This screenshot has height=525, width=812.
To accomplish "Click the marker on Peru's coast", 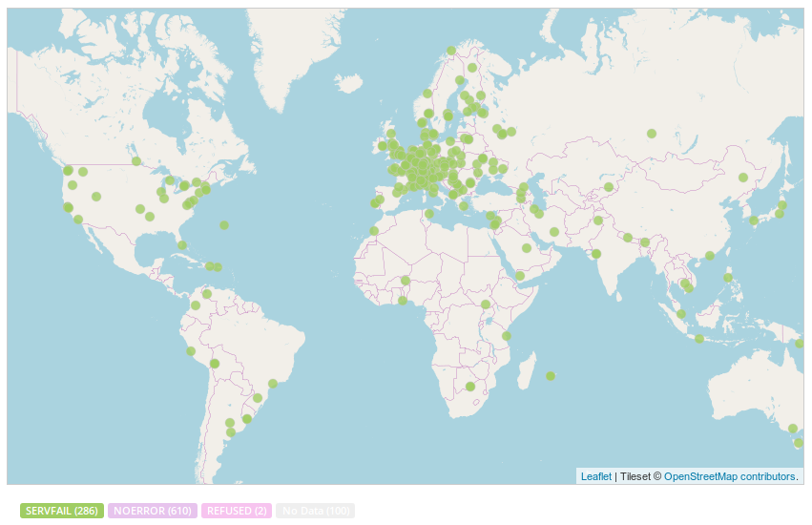I will click(x=191, y=351).
